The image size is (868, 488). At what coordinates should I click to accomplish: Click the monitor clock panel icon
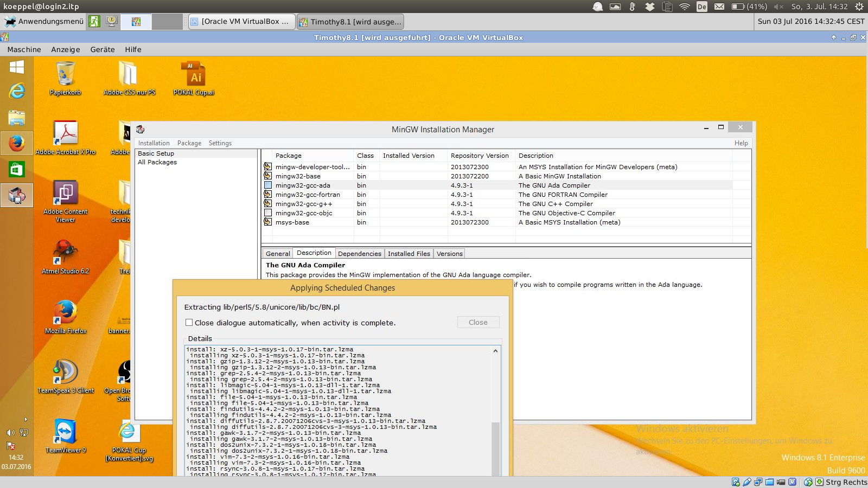112,22
